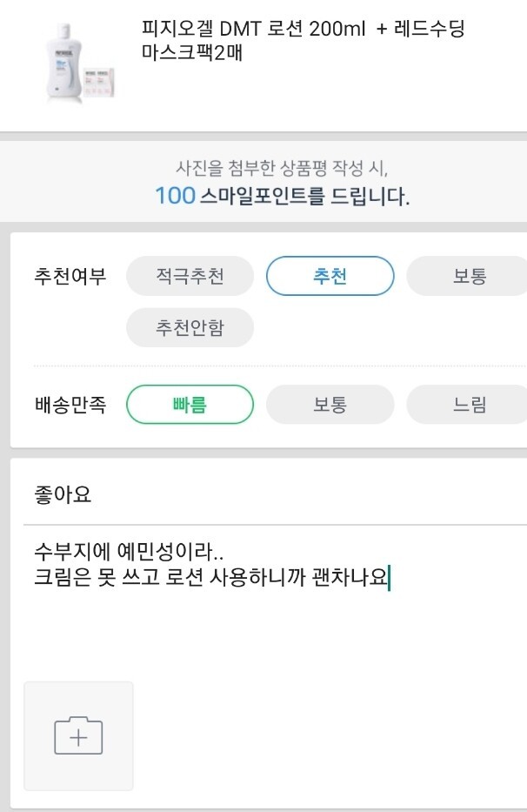The width and height of the screenshot is (527, 812).
Task: Choose the 느림 delivery option
Action: (469, 405)
